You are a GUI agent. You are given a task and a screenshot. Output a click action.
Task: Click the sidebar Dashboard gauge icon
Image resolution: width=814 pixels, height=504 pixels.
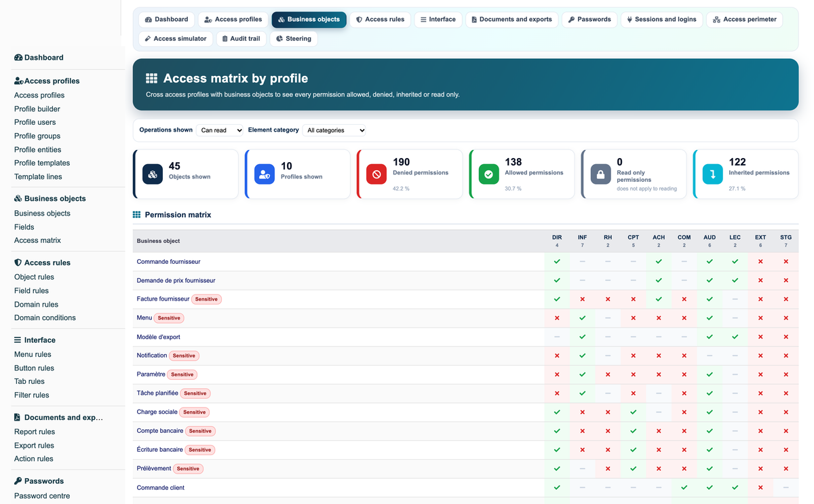click(18, 58)
